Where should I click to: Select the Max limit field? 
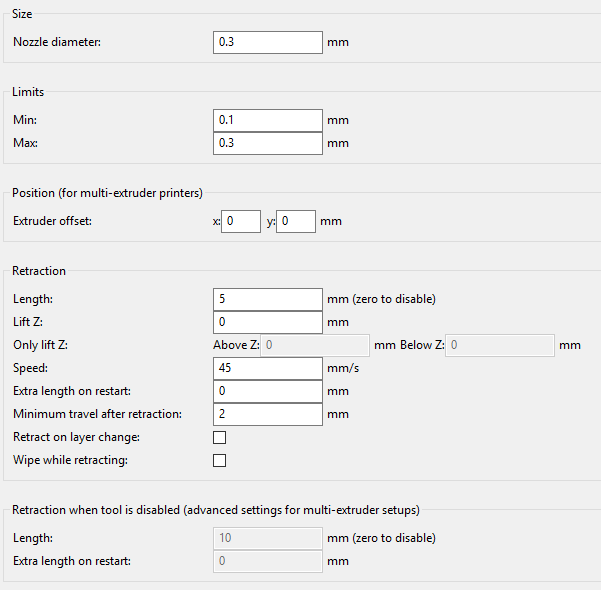[x=268, y=143]
